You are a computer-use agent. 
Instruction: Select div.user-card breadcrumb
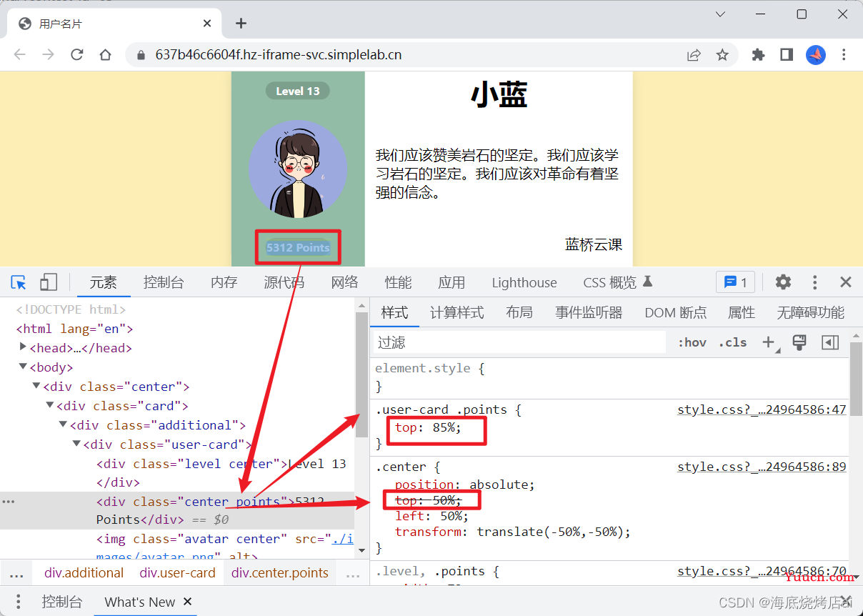177,572
